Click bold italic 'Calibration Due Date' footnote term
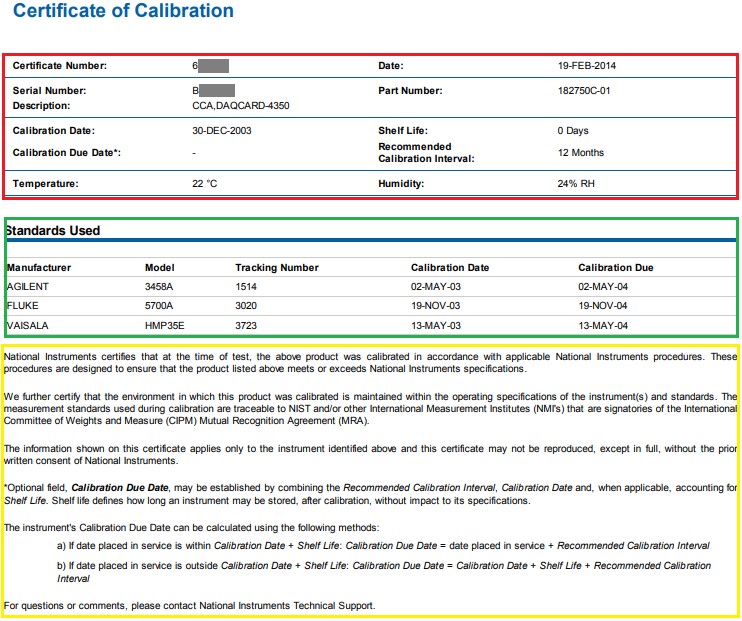Viewport: 742px width, 621px height. [x=120, y=488]
